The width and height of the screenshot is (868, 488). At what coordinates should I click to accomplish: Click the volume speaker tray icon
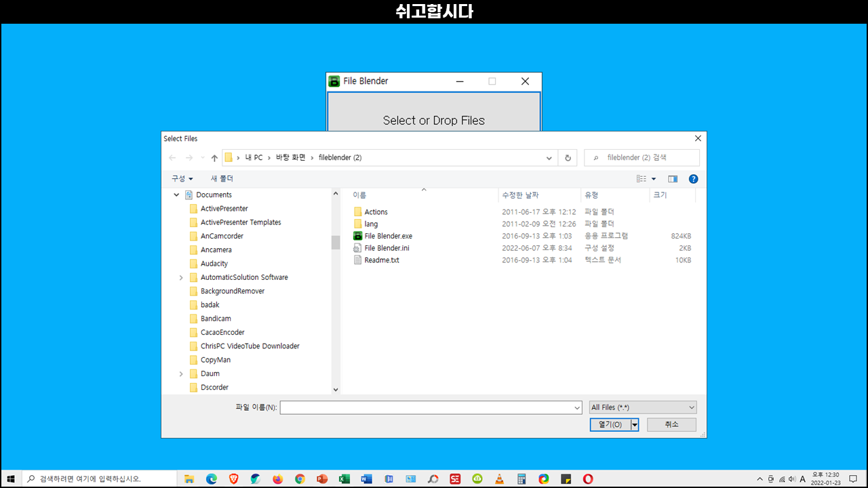pyautogui.click(x=792, y=479)
